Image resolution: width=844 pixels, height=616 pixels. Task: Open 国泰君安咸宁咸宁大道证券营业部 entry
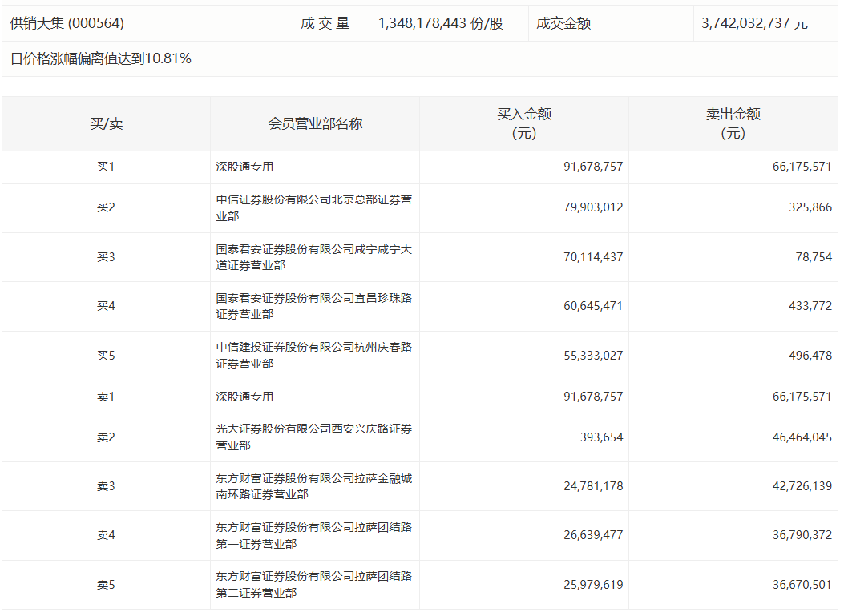[313, 257]
